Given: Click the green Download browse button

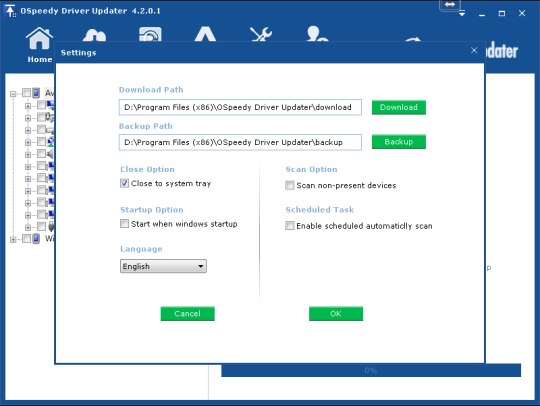Looking at the screenshot, I should coord(399,107).
